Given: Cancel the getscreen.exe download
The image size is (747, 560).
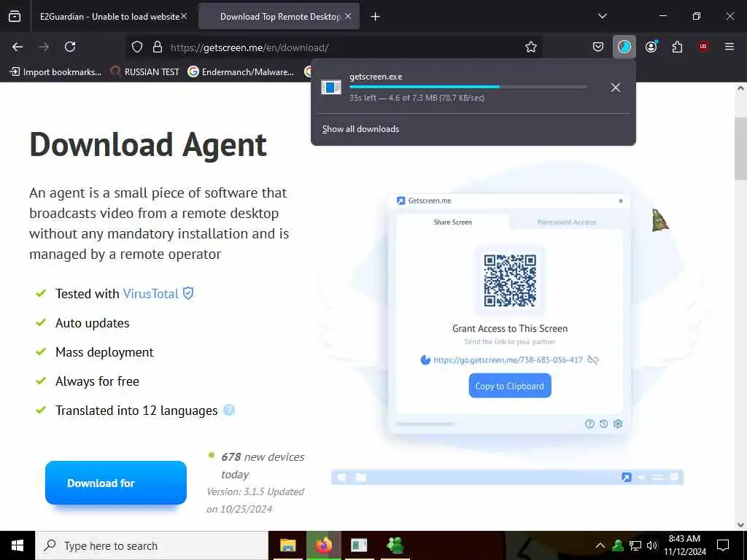Looking at the screenshot, I should tap(616, 87).
